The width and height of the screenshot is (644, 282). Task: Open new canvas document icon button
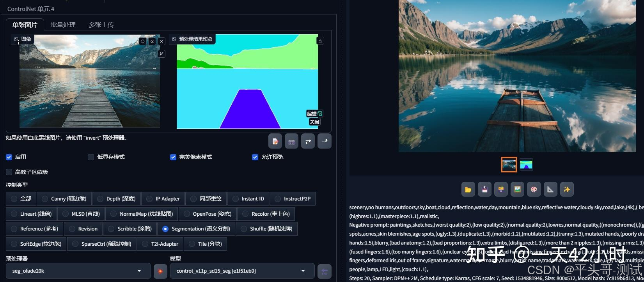[x=275, y=141]
